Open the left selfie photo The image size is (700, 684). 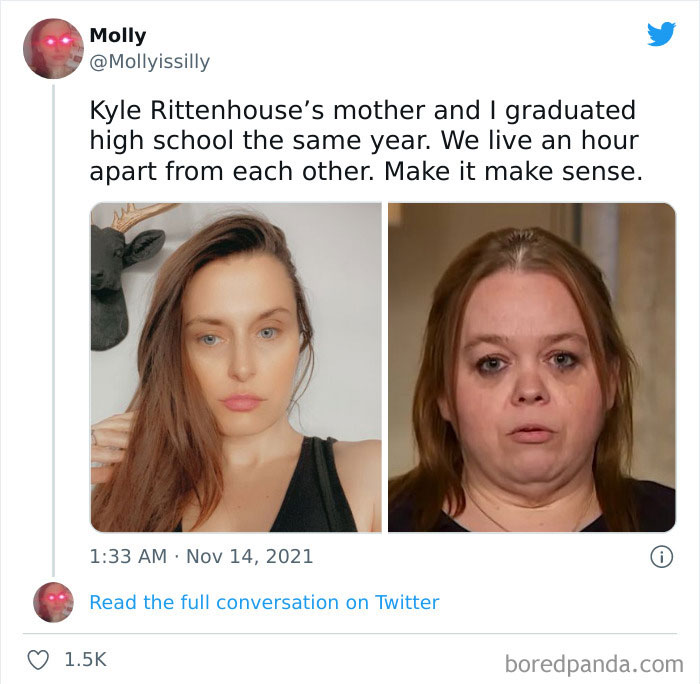pos(236,367)
